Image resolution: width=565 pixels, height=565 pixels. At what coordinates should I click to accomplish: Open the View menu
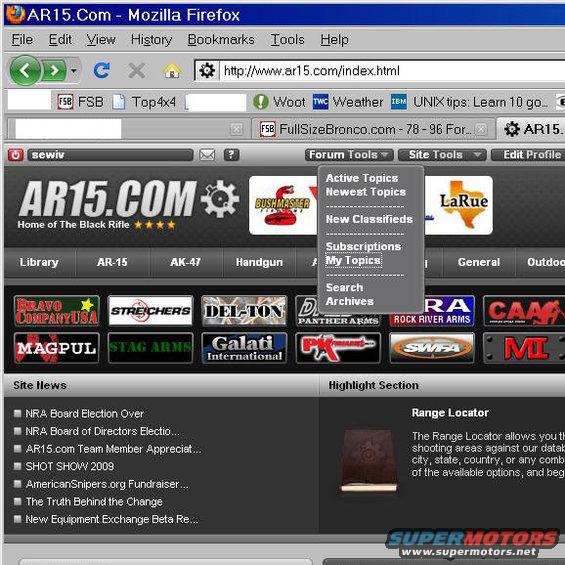pyautogui.click(x=101, y=39)
